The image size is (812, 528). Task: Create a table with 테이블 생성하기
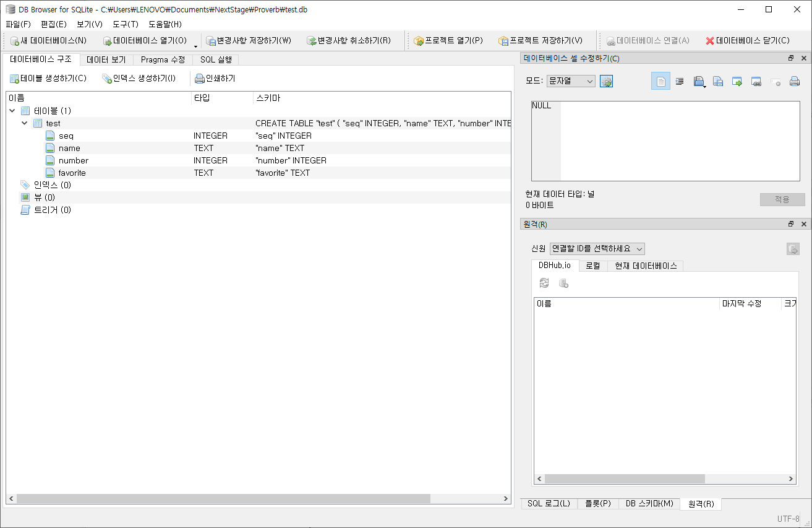48,79
